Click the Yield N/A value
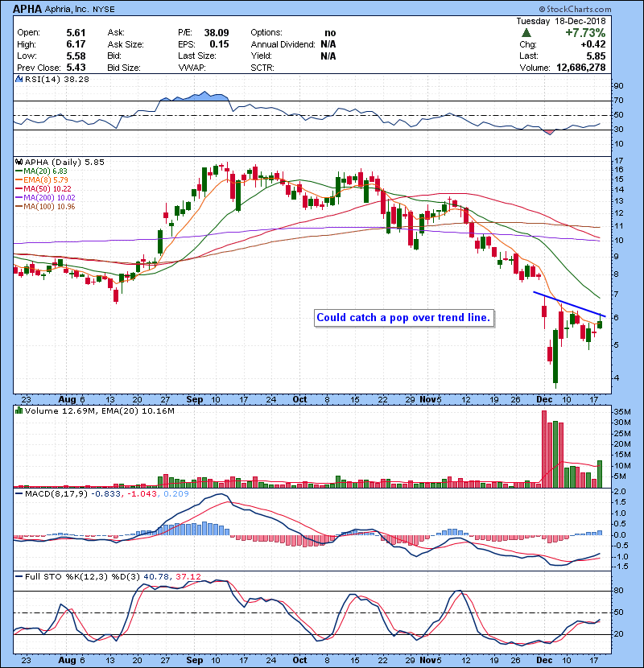644x668 pixels. [x=328, y=56]
